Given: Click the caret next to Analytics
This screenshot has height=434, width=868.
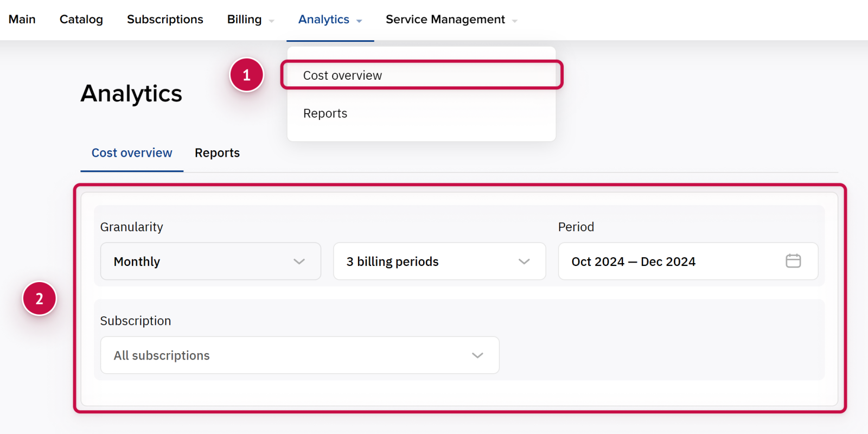Looking at the screenshot, I should coord(359,21).
